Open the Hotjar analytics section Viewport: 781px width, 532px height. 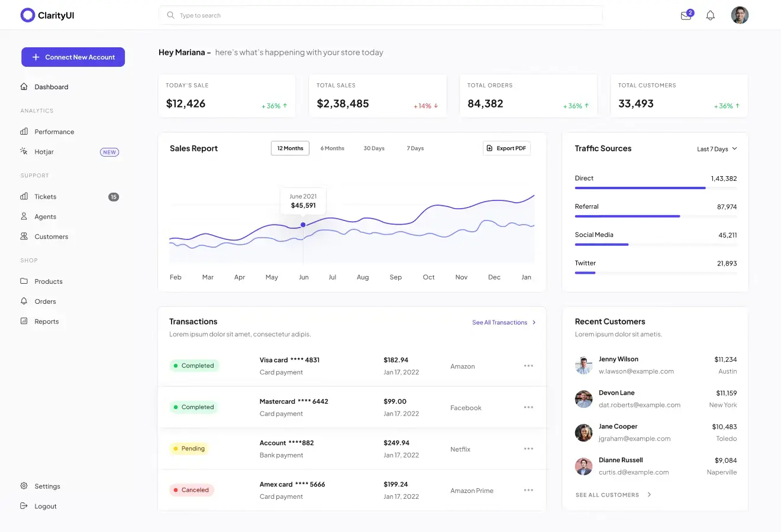(x=45, y=151)
